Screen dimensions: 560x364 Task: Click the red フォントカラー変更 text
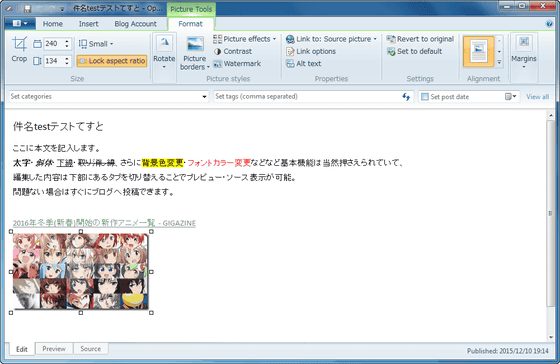coord(219,163)
